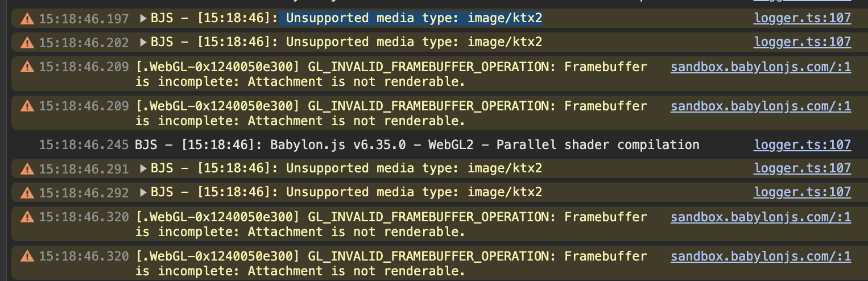This screenshot has height=281, width=868.
Task: Click the warning icon at timestamp 15:18:46.291
Action: (27, 169)
